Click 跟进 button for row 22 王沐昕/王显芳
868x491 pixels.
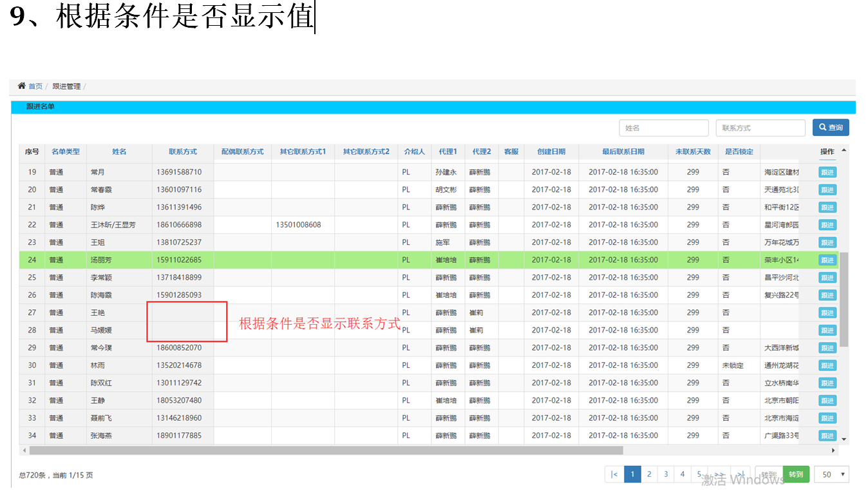[827, 225]
